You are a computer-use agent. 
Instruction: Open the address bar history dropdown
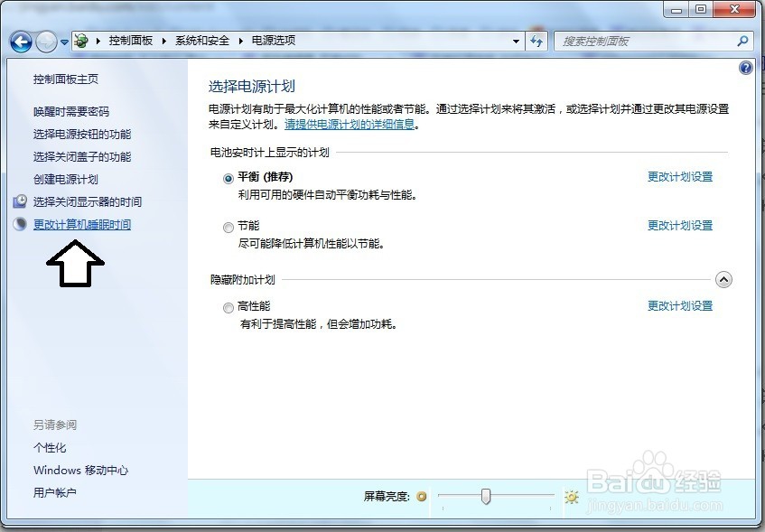[x=516, y=41]
